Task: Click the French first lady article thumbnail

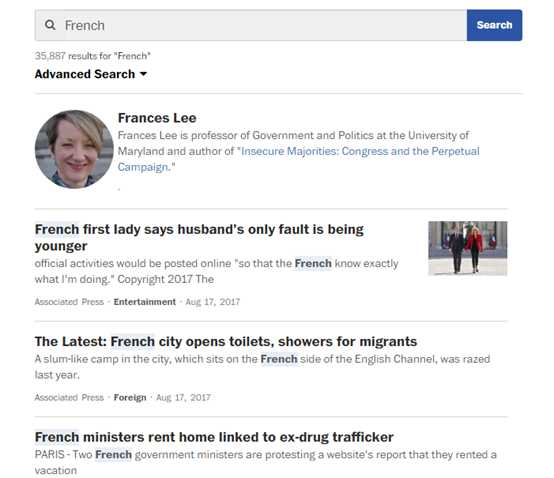Action: point(468,248)
